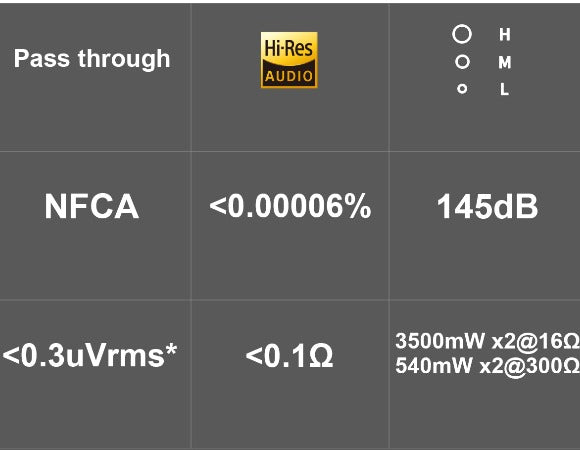This screenshot has width=580, height=450.
Task: Click the omega symbol in <0.1Ω
Action: [321, 356]
